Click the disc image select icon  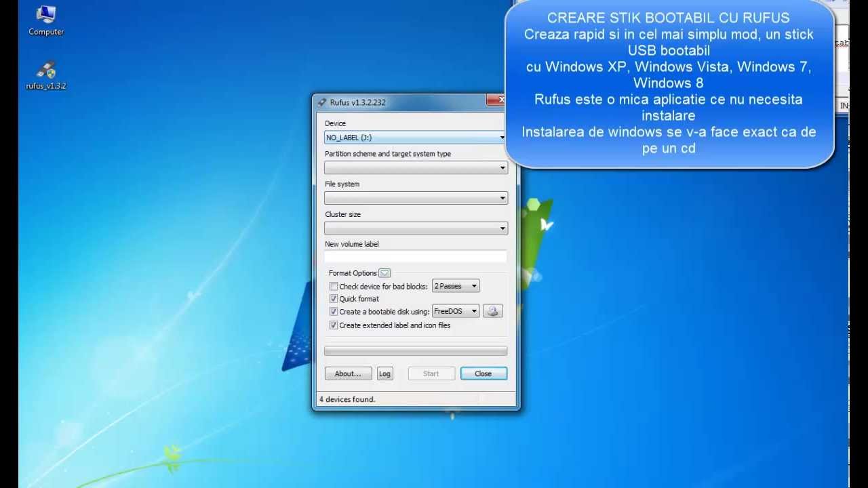pos(493,311)
